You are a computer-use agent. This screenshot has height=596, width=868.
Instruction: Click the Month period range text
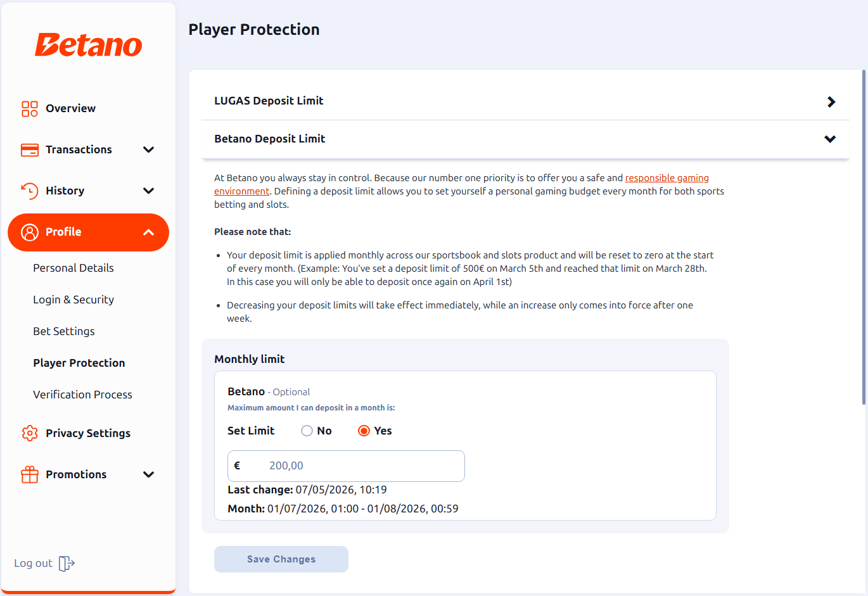pos(343,509)
